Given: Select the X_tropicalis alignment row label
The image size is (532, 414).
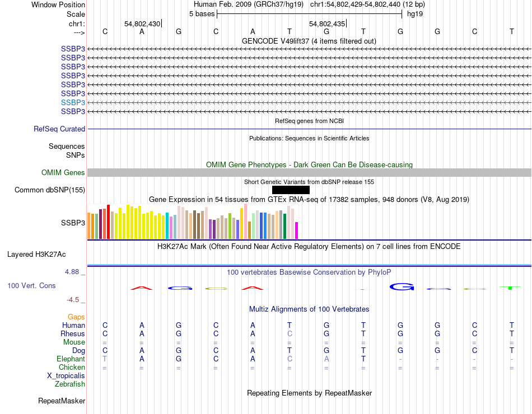Looking at the screenshot, I should click(x=66, y=376).
